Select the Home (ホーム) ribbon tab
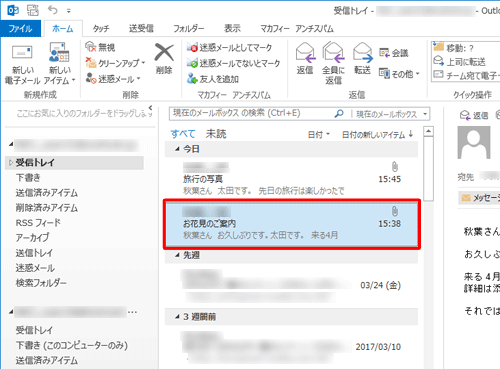Viewport: 500px width, 369px height. (63, 29)
